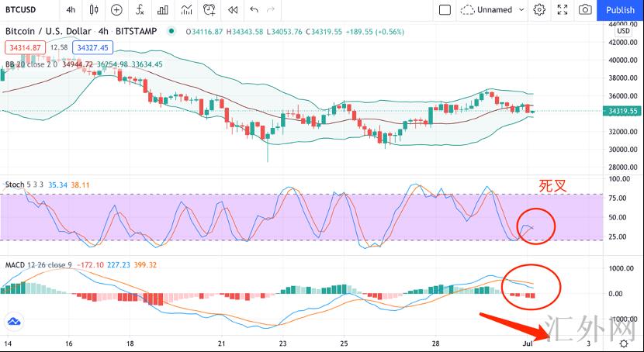Open chart settings gear in top toolbar

click(538, 10)
